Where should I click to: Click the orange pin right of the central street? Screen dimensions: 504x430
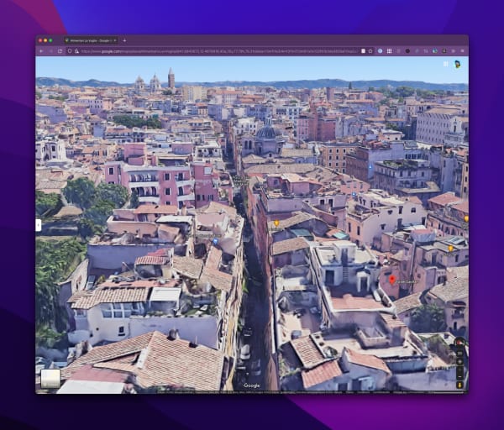tap(276, 223)
